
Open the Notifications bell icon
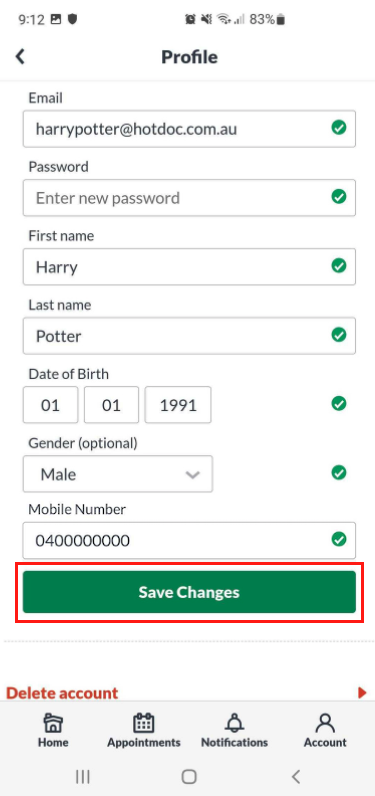pyautogui.click(x=234, y=722)
